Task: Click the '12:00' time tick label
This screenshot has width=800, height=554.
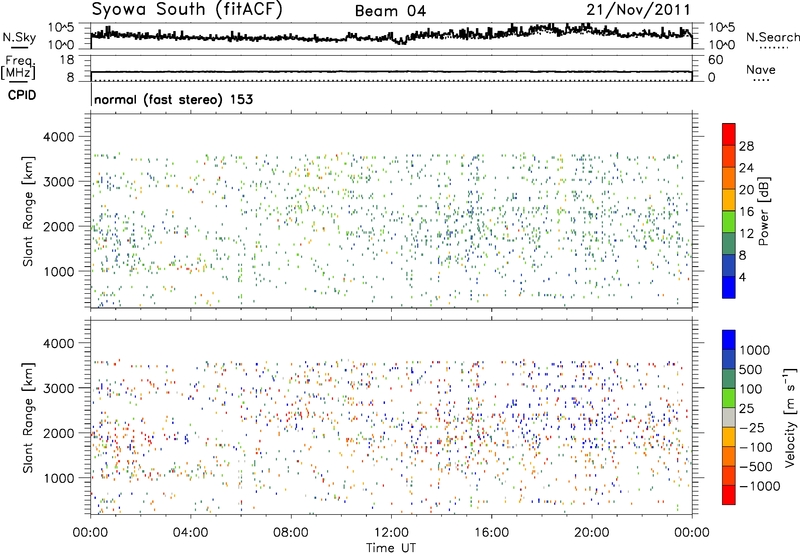Action: tap(391, 533)
